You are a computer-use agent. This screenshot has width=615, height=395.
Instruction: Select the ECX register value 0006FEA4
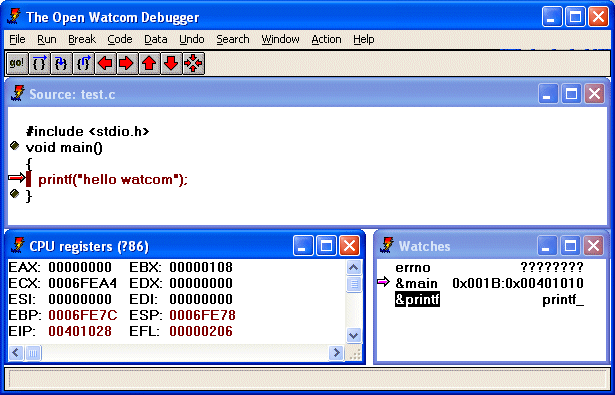pyautogui.click(x=82, y=283)
